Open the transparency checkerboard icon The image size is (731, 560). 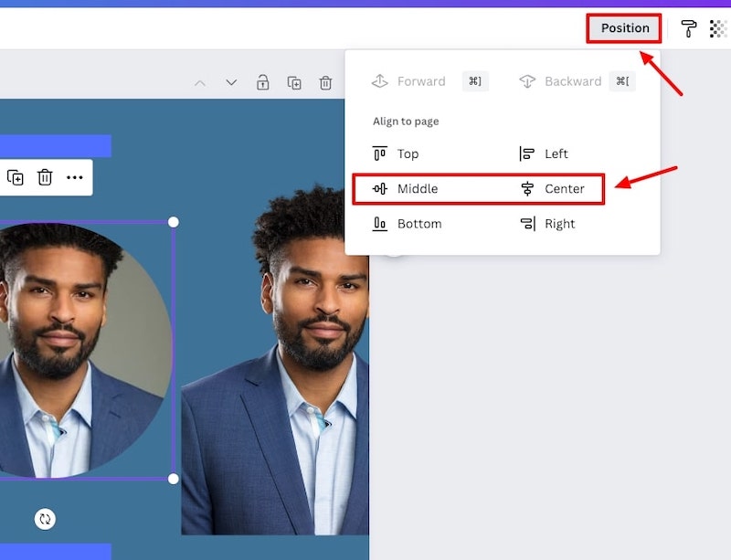click(718, 28)
